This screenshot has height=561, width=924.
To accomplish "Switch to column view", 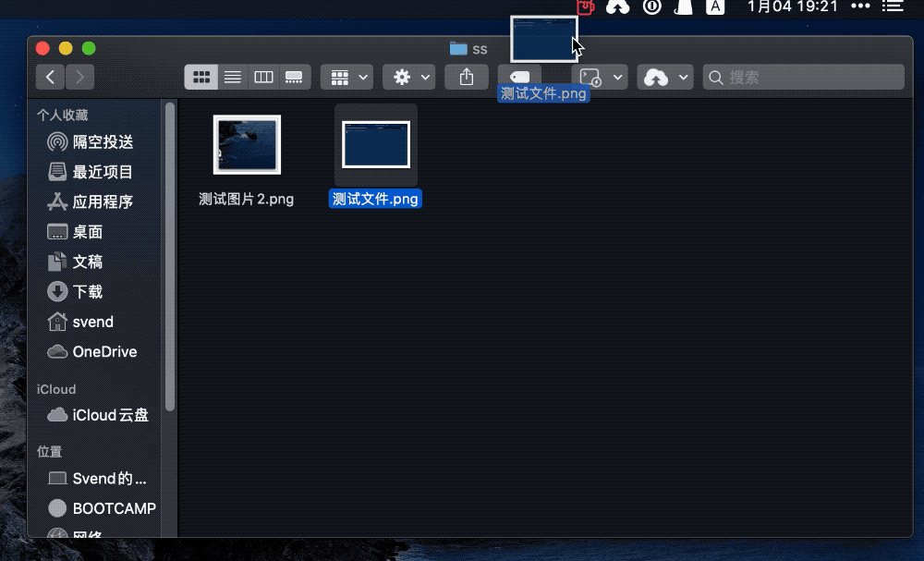I will point(263,78).
